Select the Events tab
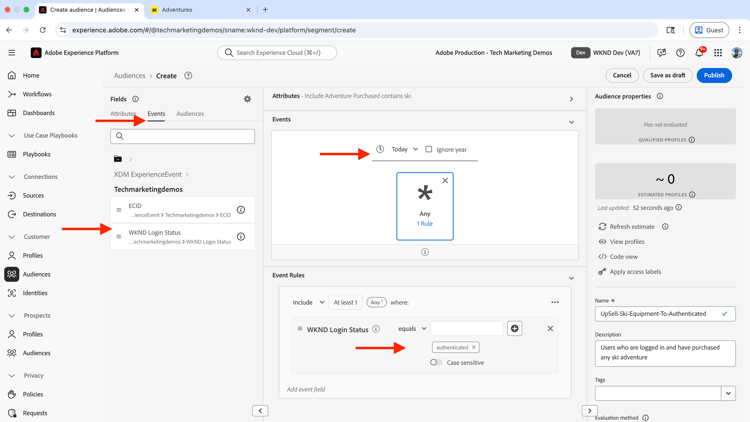This screenshot has height=422, width=750. point(156,114)
